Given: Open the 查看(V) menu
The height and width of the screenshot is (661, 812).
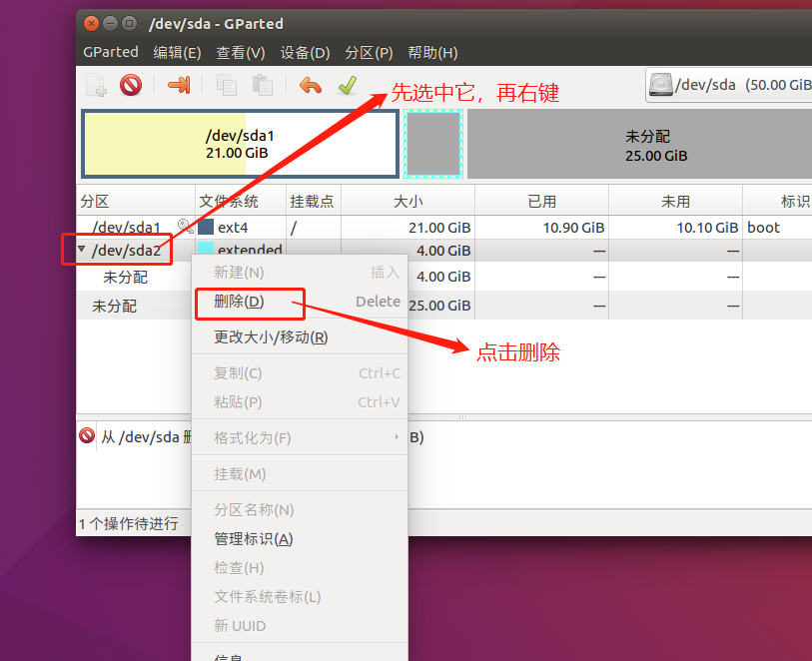Looking at the screenshot, I should click(241, 52).
